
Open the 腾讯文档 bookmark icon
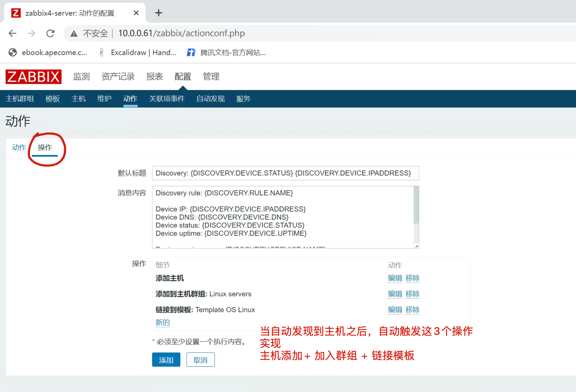click(191, 52)
